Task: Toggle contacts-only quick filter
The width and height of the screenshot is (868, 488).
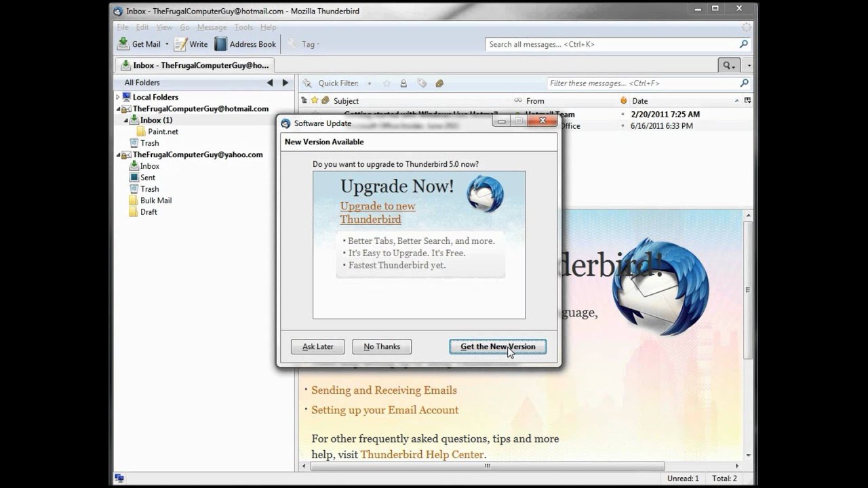Action: point(403,83)
